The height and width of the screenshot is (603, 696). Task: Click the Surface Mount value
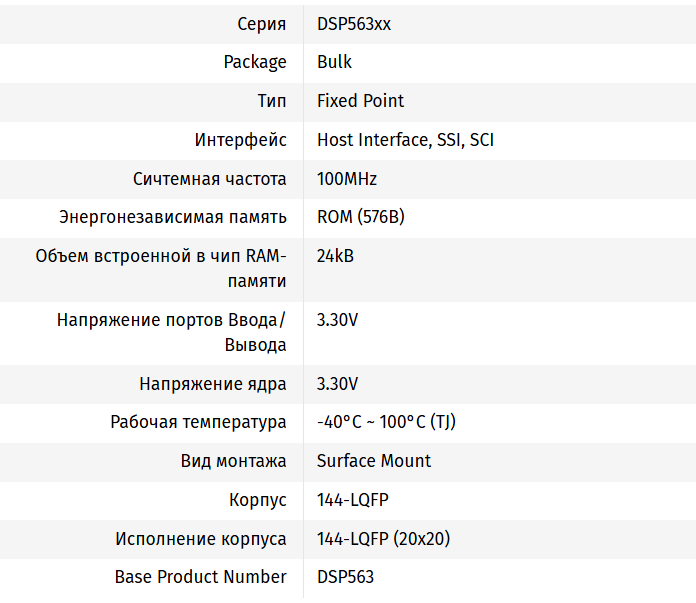coord(374,461)
